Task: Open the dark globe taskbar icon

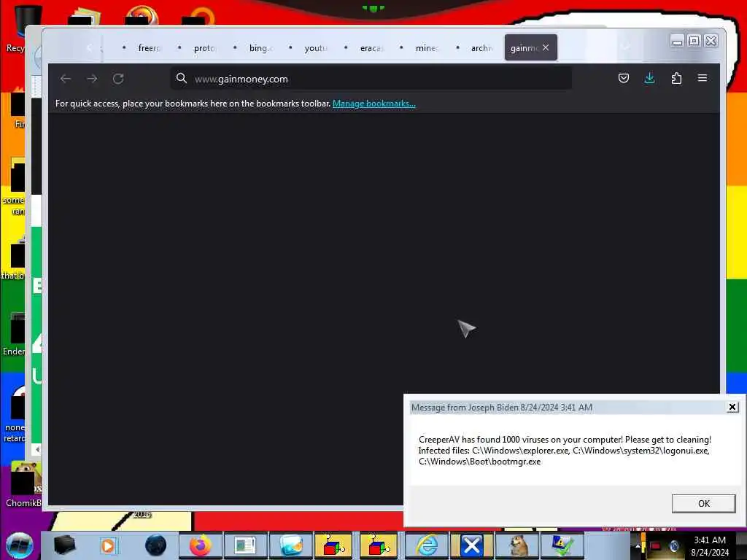Action: 156,545
